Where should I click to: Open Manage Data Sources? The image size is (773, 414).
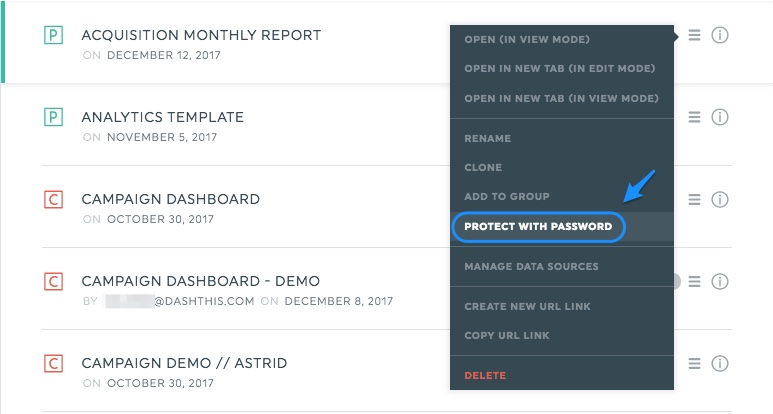(x=531, y=267)
